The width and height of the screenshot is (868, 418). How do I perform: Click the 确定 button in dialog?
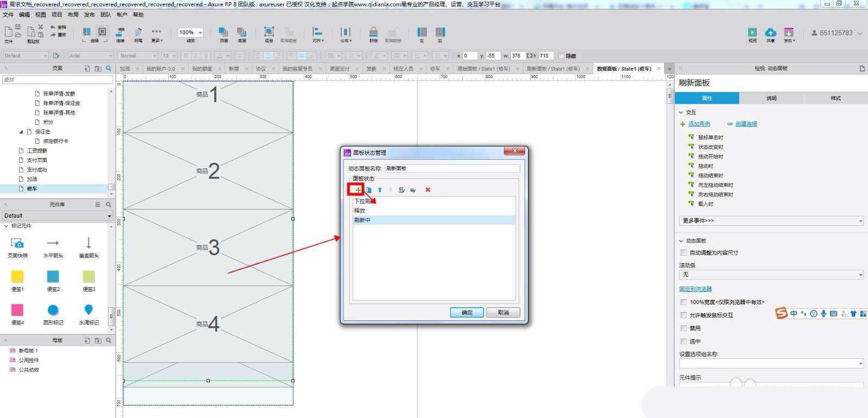pyautogui.click(x=467, y=313)
